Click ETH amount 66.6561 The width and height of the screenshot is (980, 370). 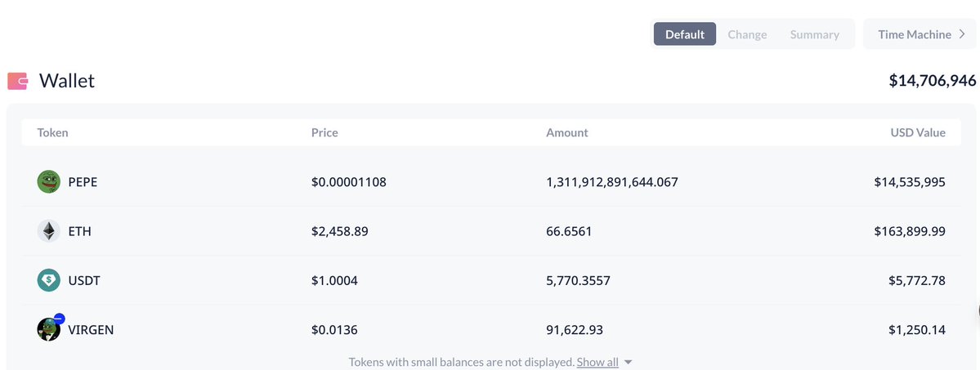point(569,231)
